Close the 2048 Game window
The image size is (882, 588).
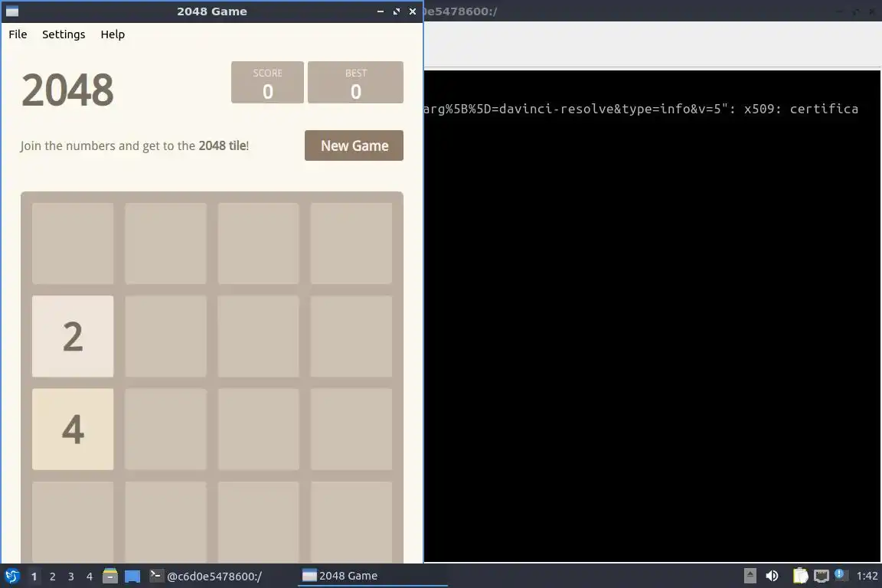pyautogui.click(x=413, y=11)
